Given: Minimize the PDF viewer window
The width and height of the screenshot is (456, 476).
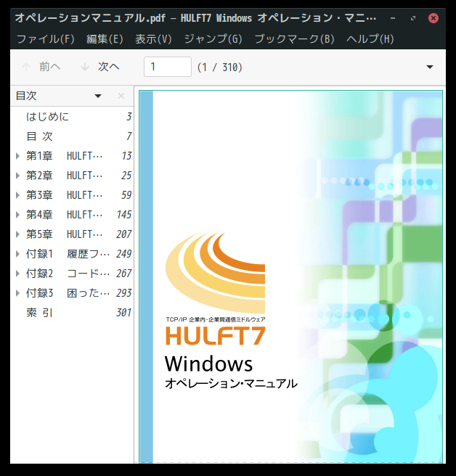Looking at the screenshot, I should click(393, 18).
